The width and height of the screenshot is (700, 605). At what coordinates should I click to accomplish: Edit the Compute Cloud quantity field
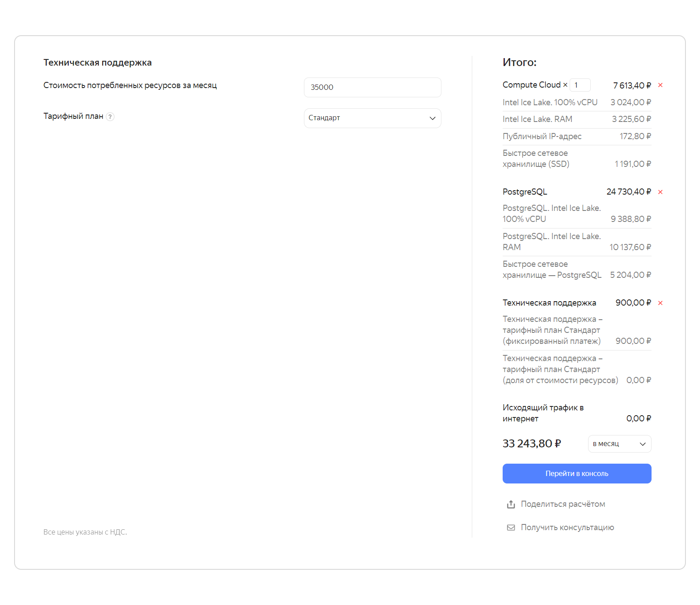tap(580, 85)
